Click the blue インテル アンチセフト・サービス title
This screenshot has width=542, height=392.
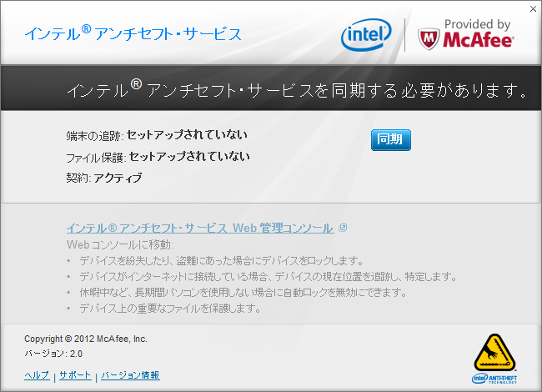coord(133,34)
